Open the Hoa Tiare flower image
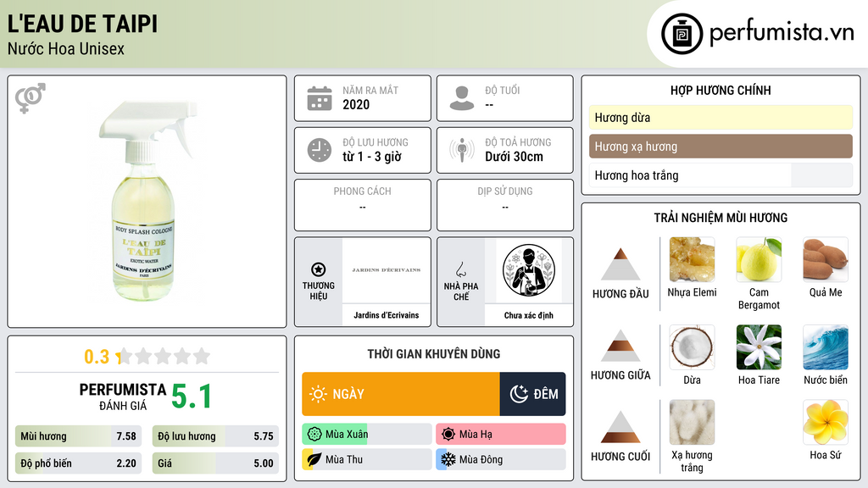Image resolution: width=868 pixels, height=488 pixels. pos(759,347)
